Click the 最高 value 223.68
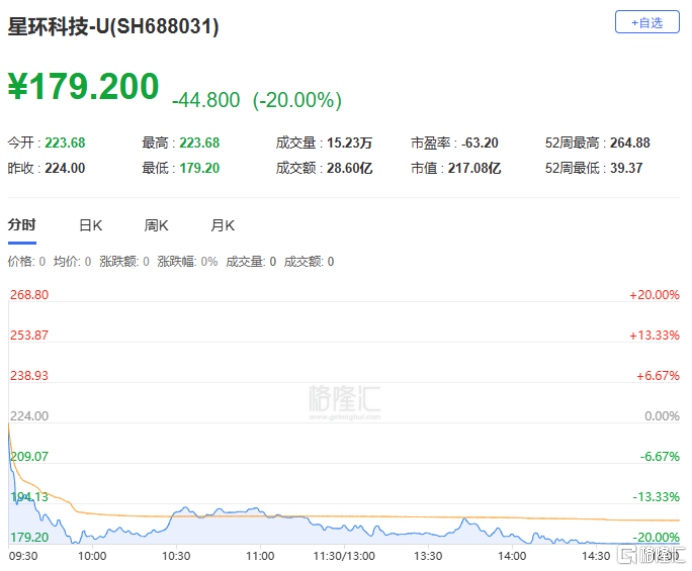Viewport: 692px width, 571px height. pos(199,143)
